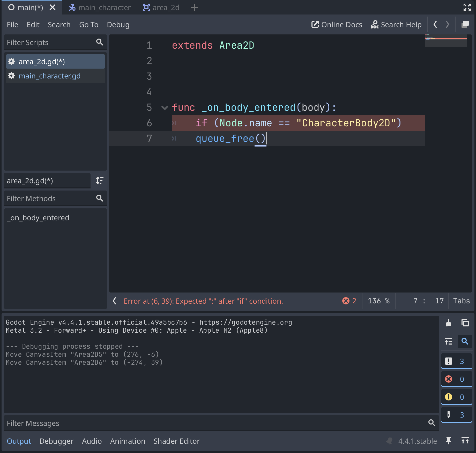Switch to area_2d scene tab

(161, 8)
